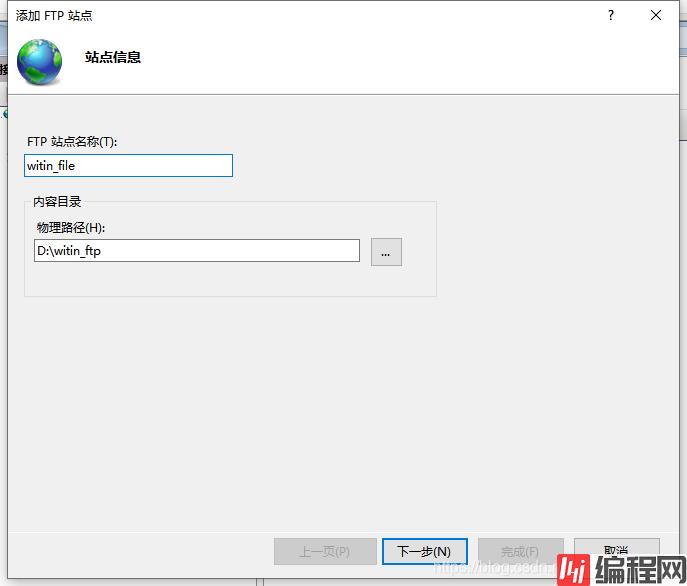
Task: Click the 站点信息 heading text
Action: coord(113,57)
